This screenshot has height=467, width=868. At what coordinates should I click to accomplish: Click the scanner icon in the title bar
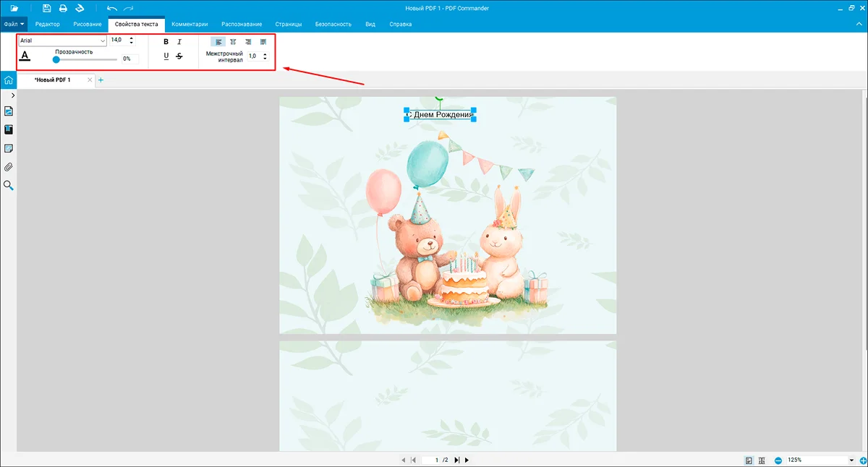coord(80,8)
